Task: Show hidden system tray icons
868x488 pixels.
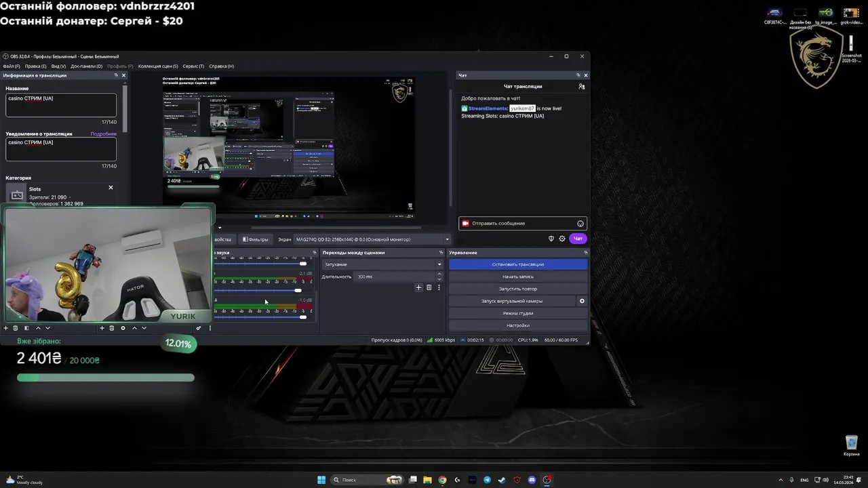Action: pyautogui.click(x=781, y=480)
